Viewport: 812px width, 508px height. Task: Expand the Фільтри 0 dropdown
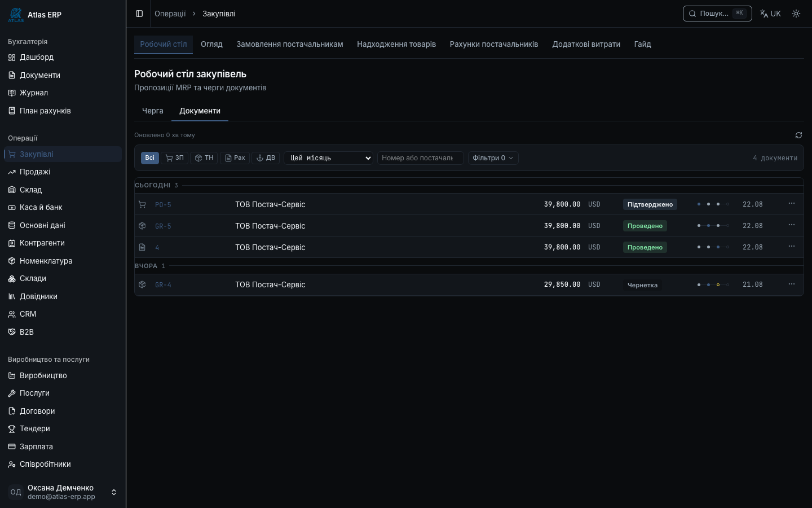tap(493, 158)
